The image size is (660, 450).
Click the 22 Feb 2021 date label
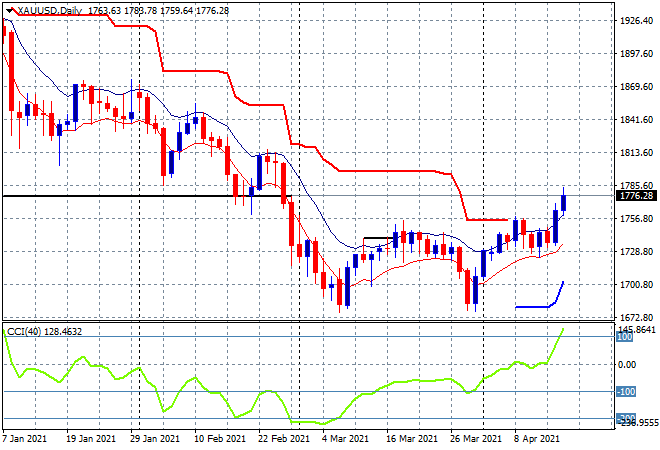pos(283,439)
